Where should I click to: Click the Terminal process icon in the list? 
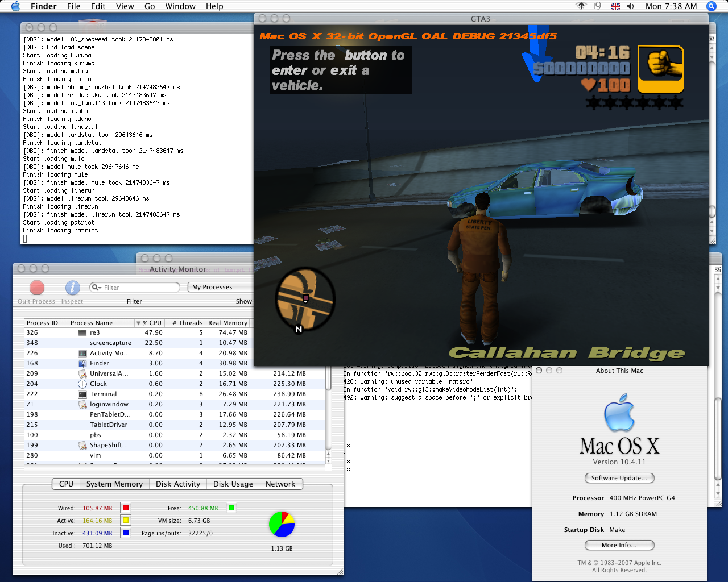click(82, 394)
